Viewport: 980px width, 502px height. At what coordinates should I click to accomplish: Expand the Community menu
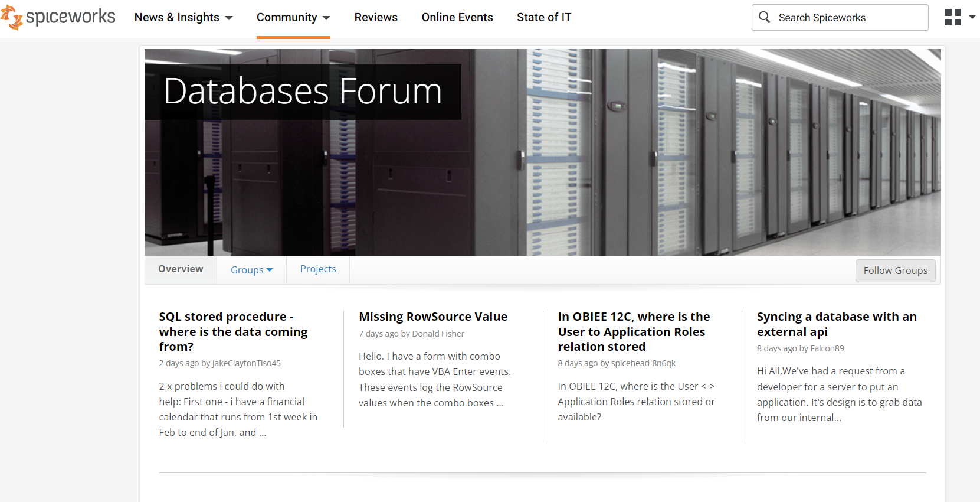click(x=293, y=18)
